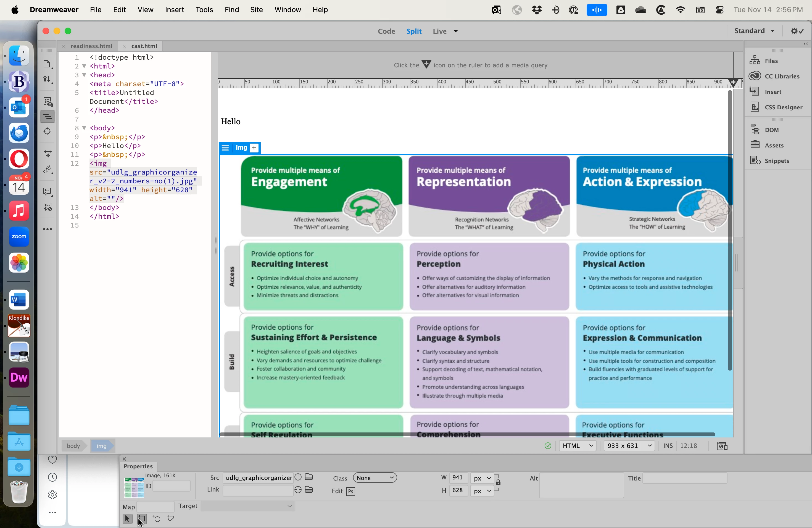
Task: Select the Polygon Hotspot tool
Action: click(x=171, y=519)
